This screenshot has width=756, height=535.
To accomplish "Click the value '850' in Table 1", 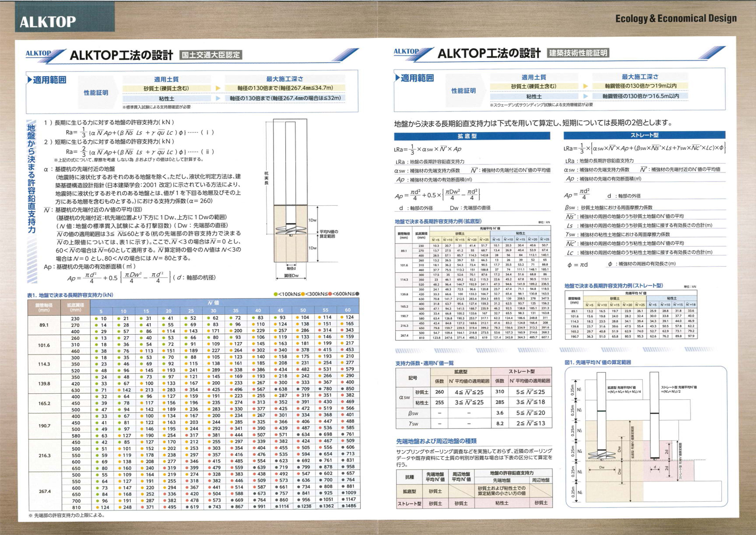I will (x=350, y=389).
